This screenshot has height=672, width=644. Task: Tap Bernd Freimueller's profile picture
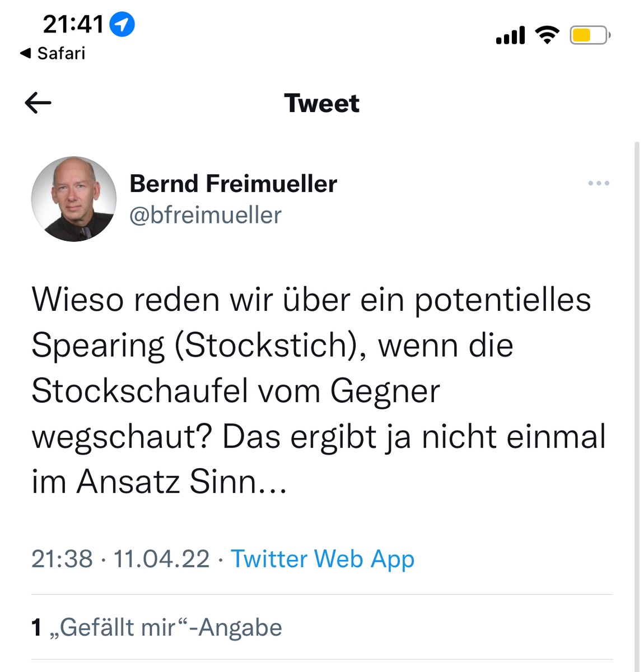pyautogui.click(x=74, y=199)
